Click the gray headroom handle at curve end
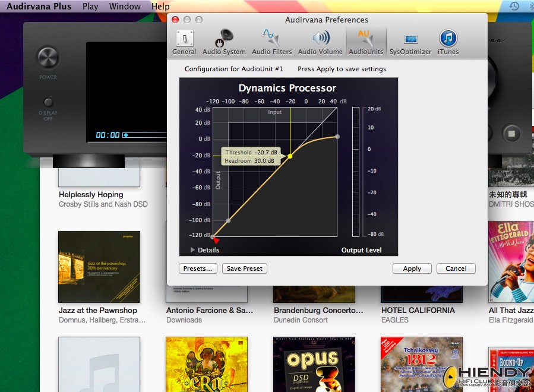Screen dimensions: 534x392 coord(337,137)
